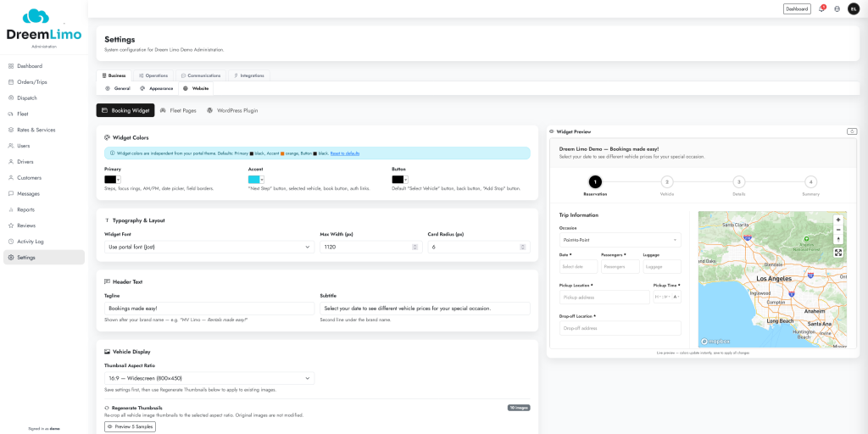Image resolution: width=868 pixels, height=434 pixels.
Task: Click the Settings gear icon in the sidebar
Action: pos(11,258)
